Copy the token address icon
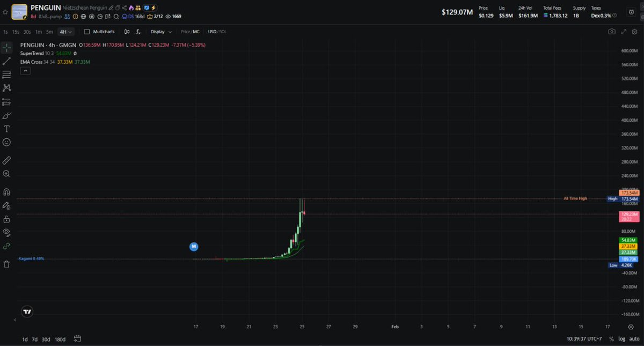The width and height of the screenshot is (644, 346). pos(118,8)
